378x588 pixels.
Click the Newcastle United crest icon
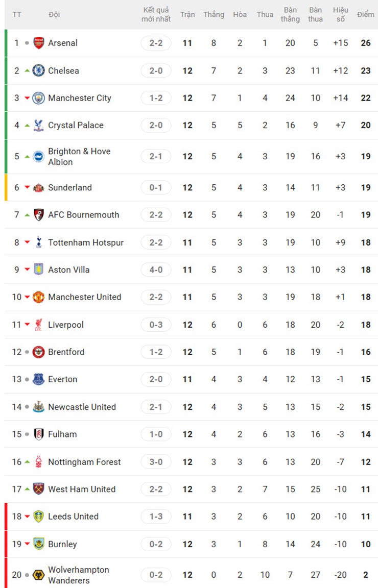point(39,407)
